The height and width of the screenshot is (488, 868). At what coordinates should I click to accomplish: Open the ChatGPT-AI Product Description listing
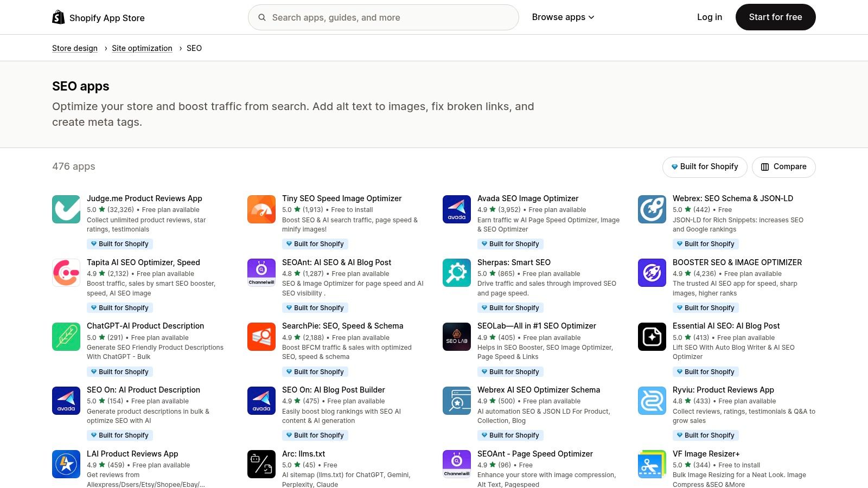pyautogui.click(x=145, y=325)
